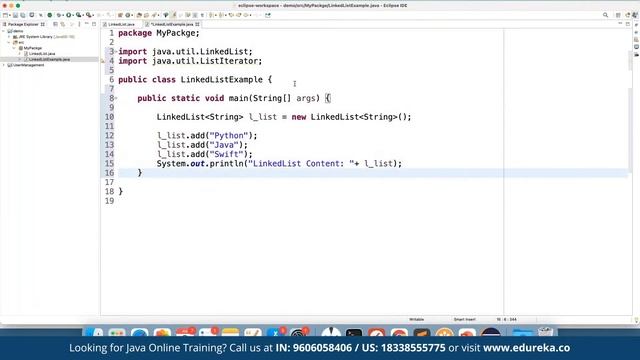Close the Package Explorer view tab

(x=42, y=24)
